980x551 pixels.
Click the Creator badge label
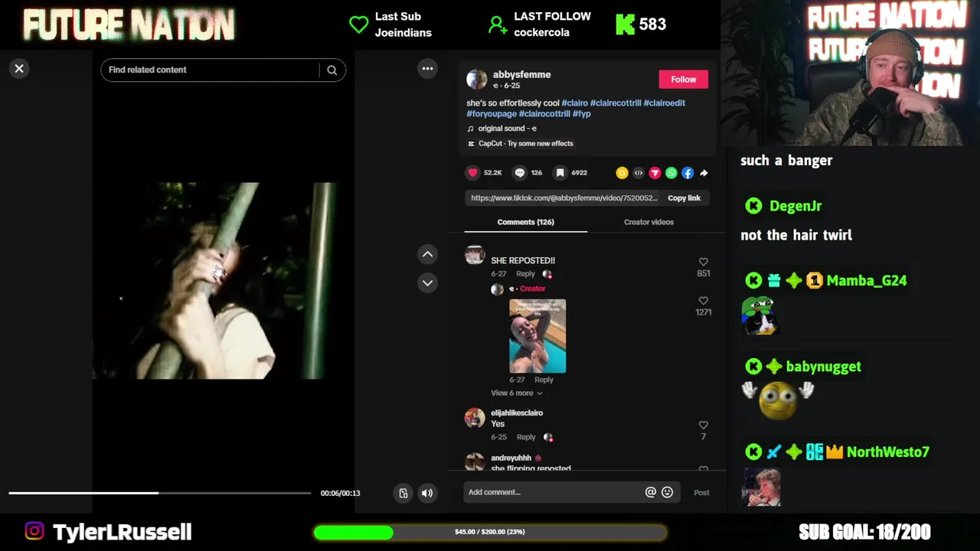pyautogui.click(x=532, y=289)
